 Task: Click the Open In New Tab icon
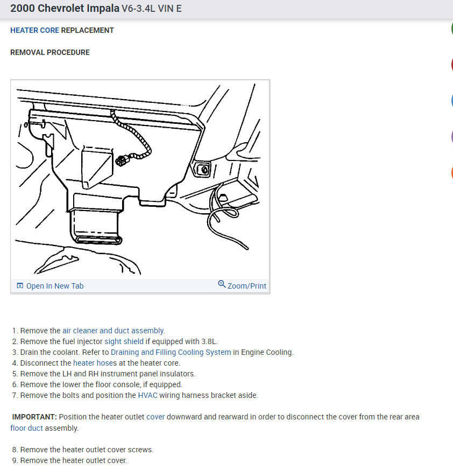click(x=20, y=286)
